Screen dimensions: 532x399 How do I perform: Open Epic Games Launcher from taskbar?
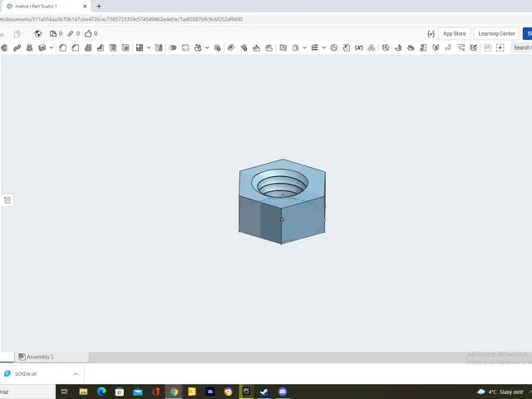pos(246,392)
